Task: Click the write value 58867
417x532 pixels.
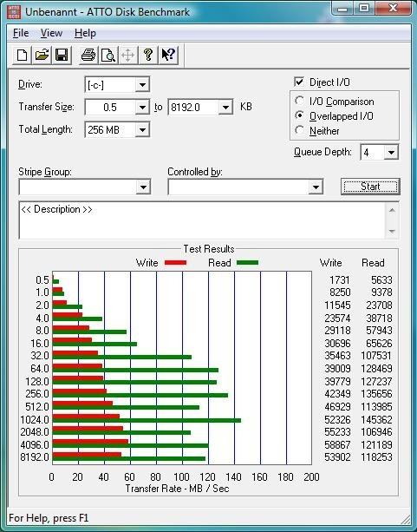Action: coord(337,445)
